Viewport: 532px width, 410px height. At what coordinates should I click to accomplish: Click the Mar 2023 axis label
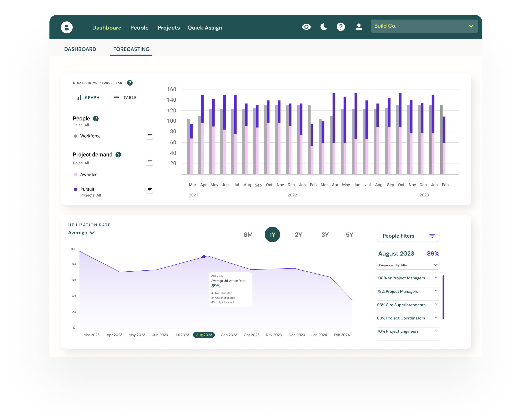click(x=92, y=335)
